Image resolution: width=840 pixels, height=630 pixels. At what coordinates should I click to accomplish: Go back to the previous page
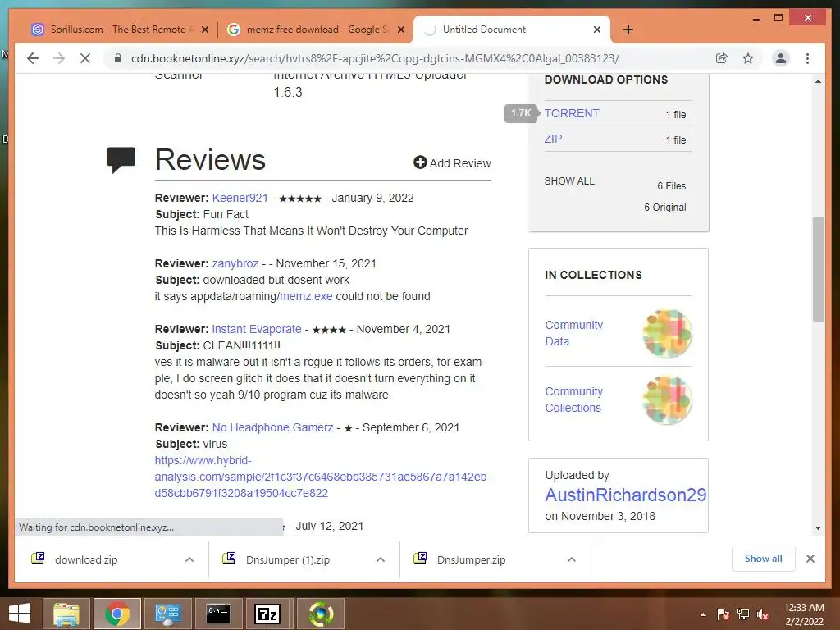[x=33, y=58]
